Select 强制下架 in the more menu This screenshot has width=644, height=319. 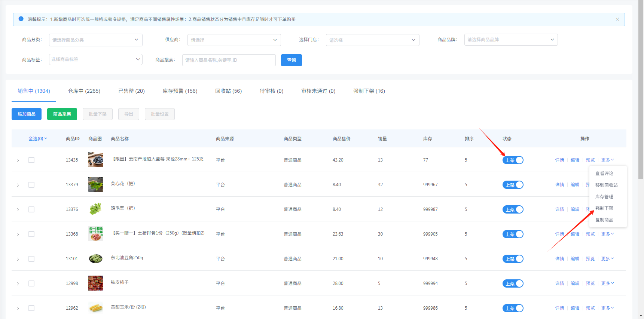[x=604, y=208]
